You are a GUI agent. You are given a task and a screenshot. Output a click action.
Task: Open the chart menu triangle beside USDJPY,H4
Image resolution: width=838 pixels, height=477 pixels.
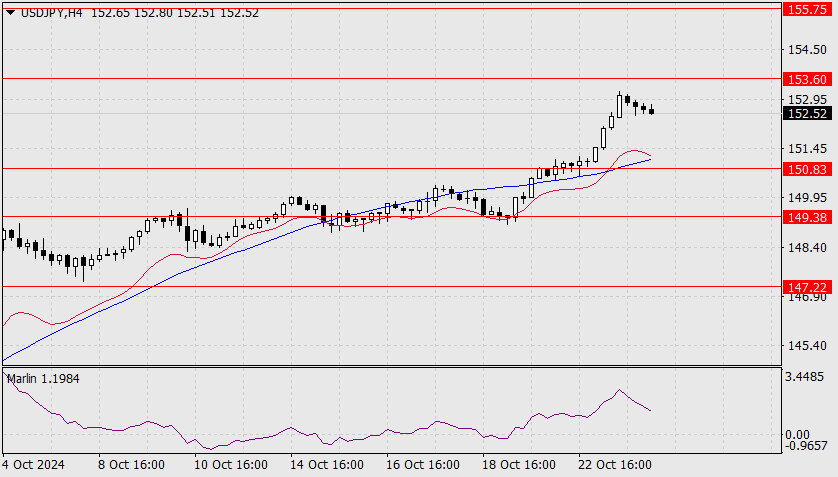[x=10, y=12]
